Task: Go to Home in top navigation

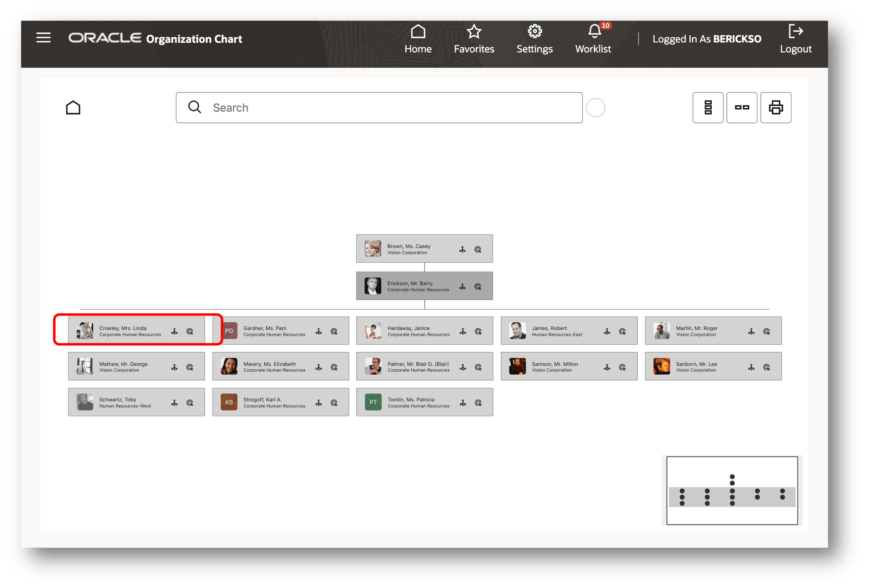Action: (418, 39)
